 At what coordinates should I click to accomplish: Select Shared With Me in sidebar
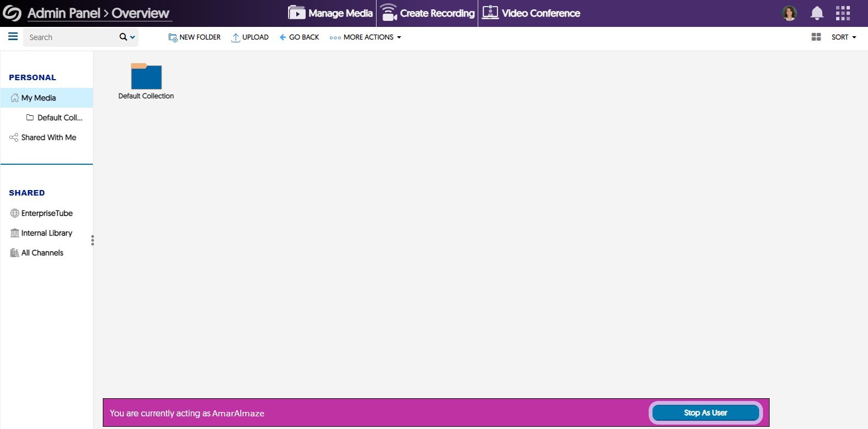pyautogui.click(x=48, y=137)
